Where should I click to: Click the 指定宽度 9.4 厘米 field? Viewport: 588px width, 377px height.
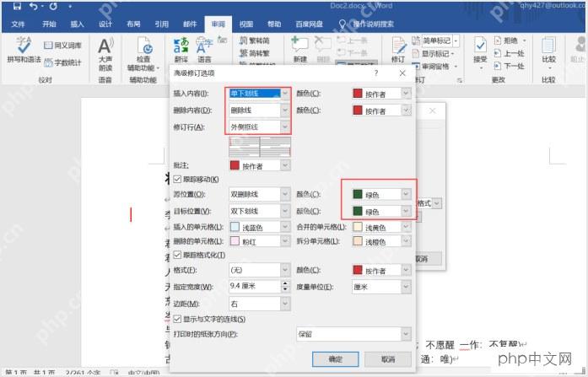pos(255,286)
